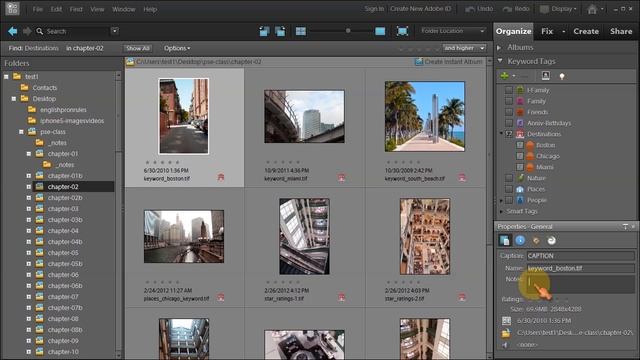Click the tag icon under star_ratings-1.tif
640x360 pixels.
[x=342, y=297]
